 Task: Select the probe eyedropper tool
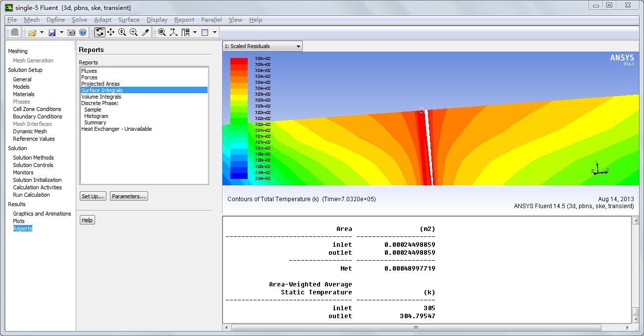(x=145, y=33)
